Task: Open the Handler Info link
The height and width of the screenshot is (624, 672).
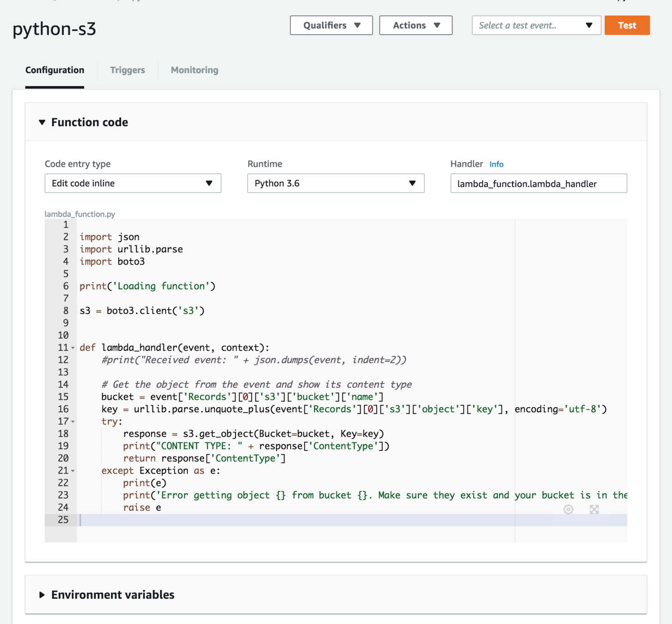Action: [496, 165]
